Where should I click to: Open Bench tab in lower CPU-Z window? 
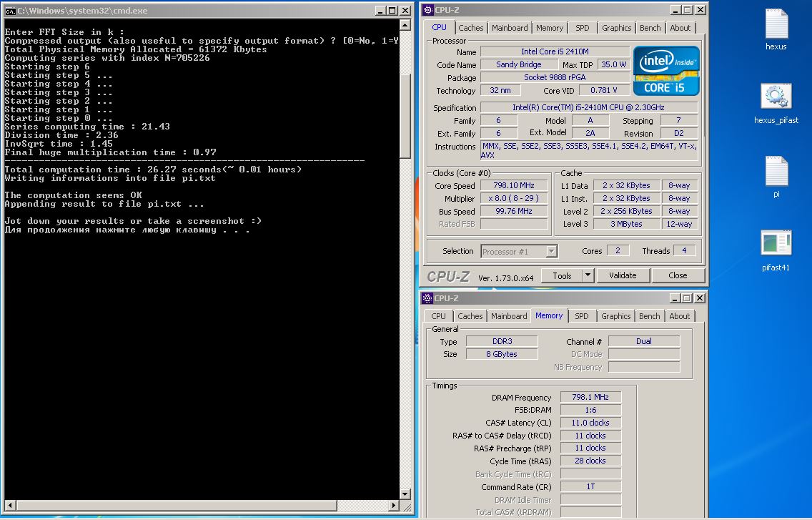650,316
